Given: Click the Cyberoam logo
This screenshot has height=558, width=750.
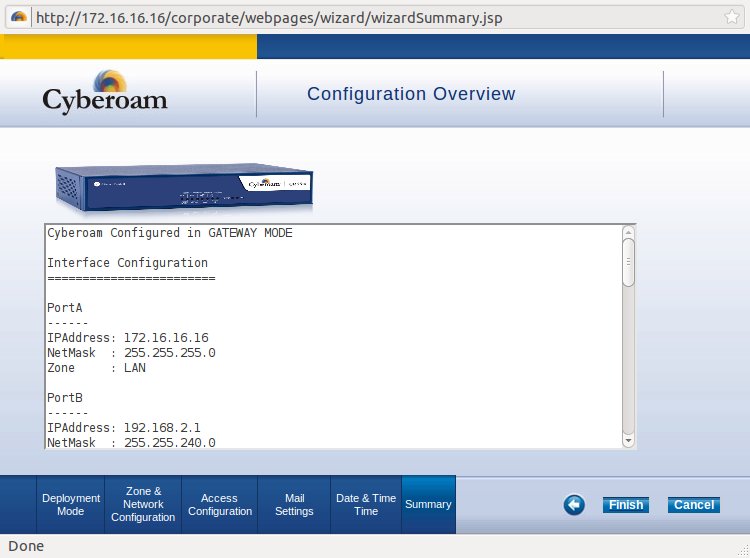Looking at the screenshot, I should [105, 92].
